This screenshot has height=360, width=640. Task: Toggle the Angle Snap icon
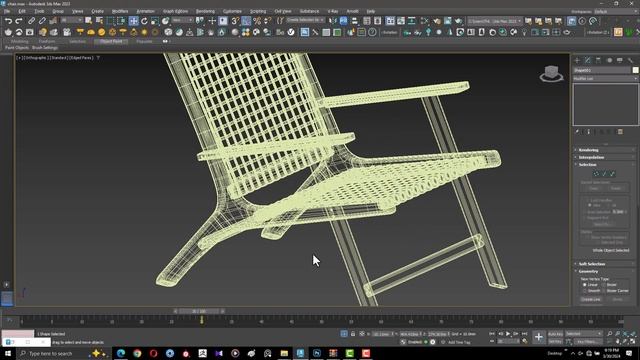(x=246, y=20)
